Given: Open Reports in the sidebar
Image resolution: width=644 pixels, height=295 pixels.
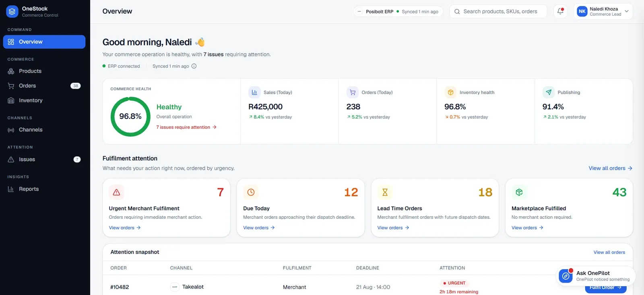Looking at the screenshot, I should 44,189.
